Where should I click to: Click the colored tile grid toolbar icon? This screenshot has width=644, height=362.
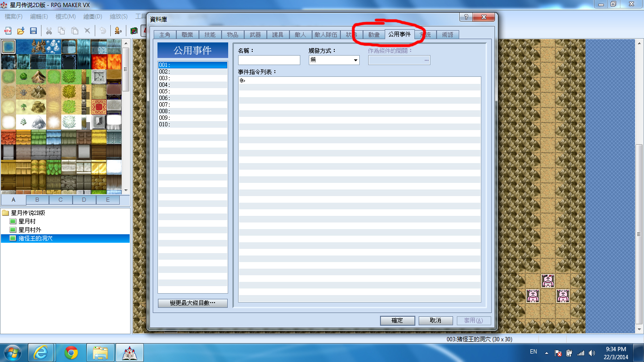(134, 31)
